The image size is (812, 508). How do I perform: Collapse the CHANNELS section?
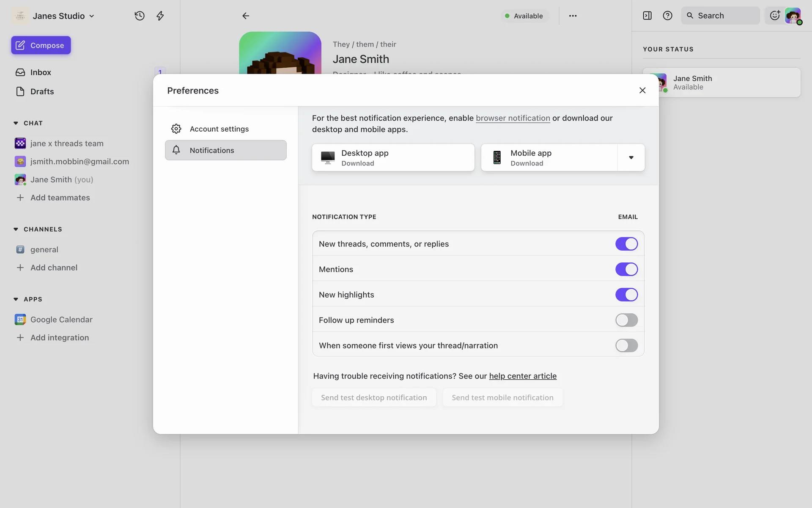pyautogui.click(x=16, y=229)
